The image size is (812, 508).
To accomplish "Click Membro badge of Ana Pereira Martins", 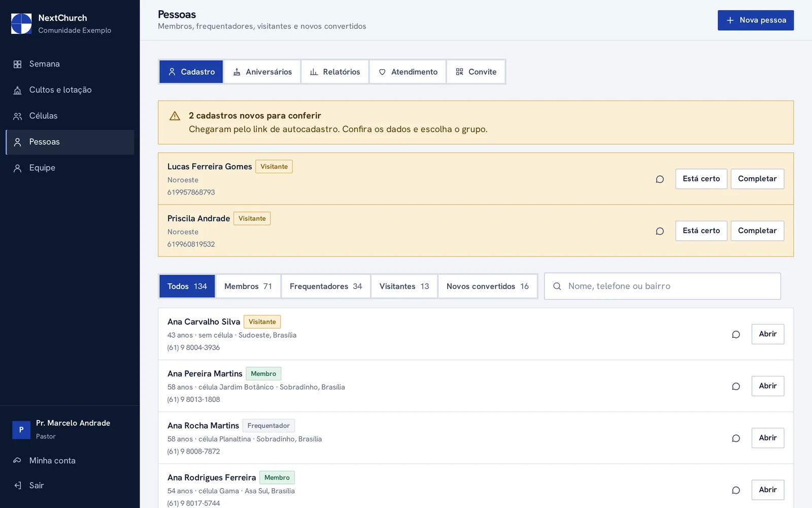I will click(263, 373).
